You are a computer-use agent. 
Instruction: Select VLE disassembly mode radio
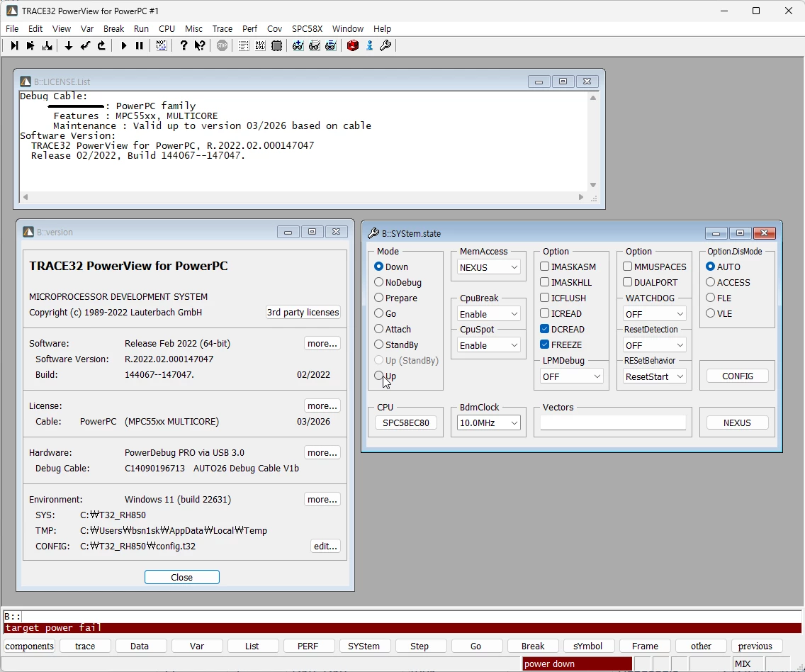click(x=711, y=313)
